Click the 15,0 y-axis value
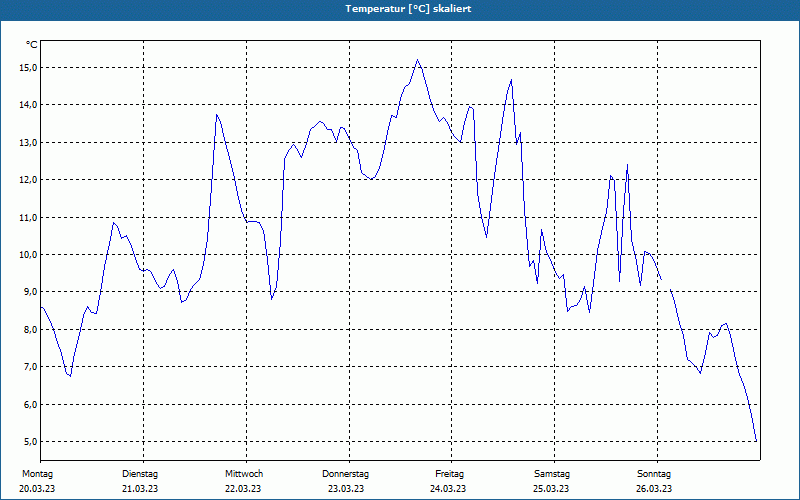Screen dimensions: 800x500 click(x=28, y=67)
